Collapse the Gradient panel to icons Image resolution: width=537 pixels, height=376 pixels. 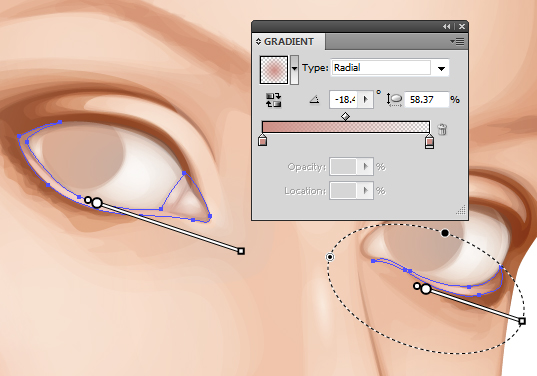click(x=446, y=26)
